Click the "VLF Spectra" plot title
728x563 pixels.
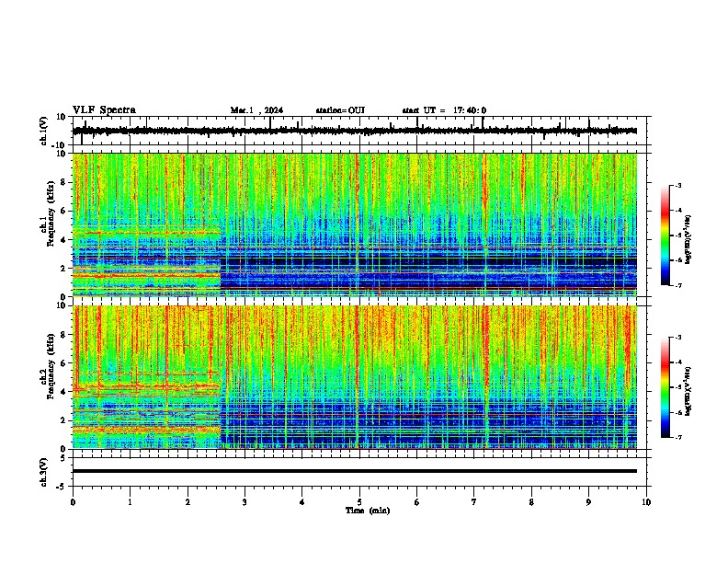pyautogui.click(x=104, y=109)
